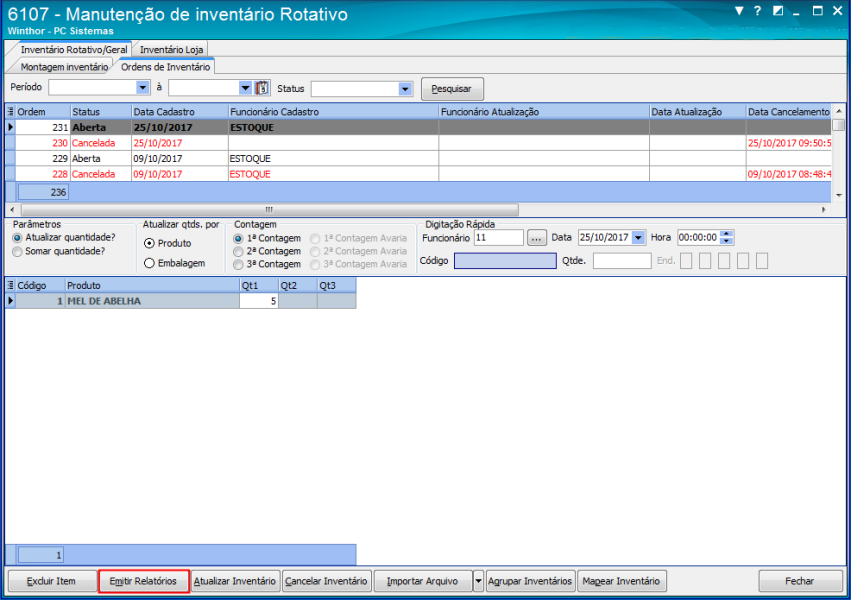Image resolution: width=851 pixels, height=600 pixels.
Task: Click the ellipsis lookup button for Funcionário
Action: tap(536, 238)
